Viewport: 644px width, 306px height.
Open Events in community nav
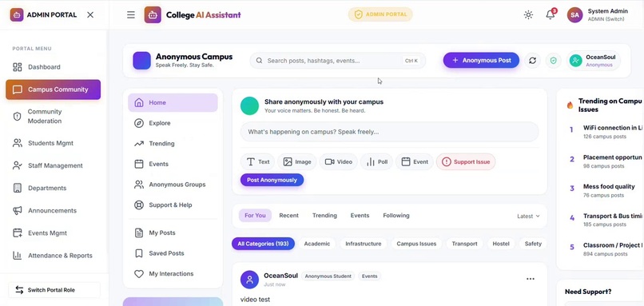tap(173, 164)
